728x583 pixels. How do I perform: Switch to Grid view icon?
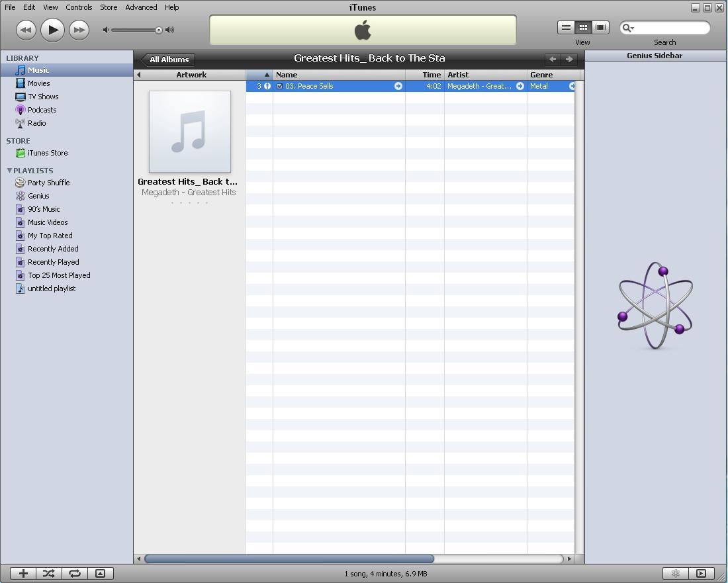click(583, 27)
